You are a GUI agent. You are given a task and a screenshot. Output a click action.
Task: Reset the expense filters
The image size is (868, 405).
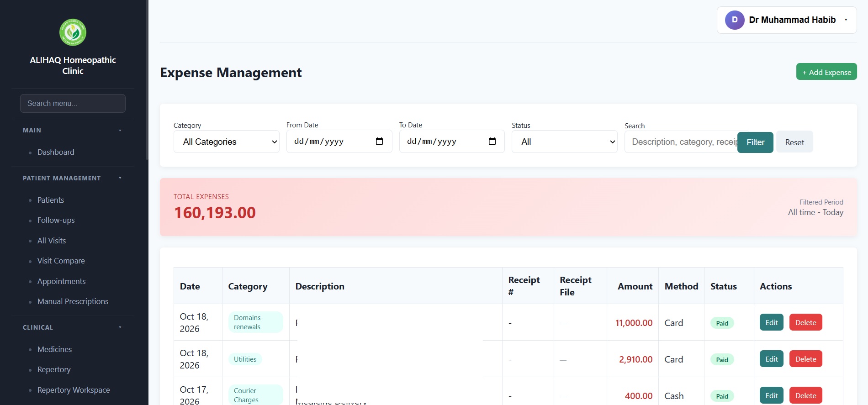794,142
